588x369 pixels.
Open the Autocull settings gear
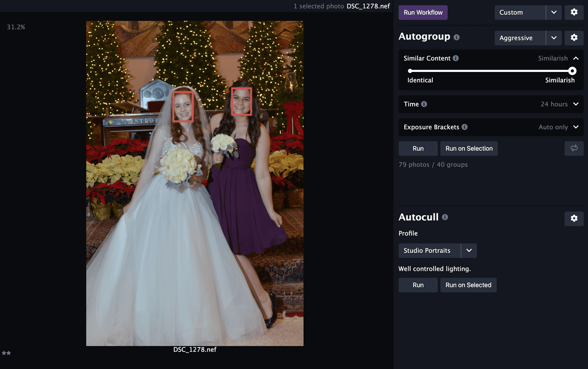coord(574,219)
